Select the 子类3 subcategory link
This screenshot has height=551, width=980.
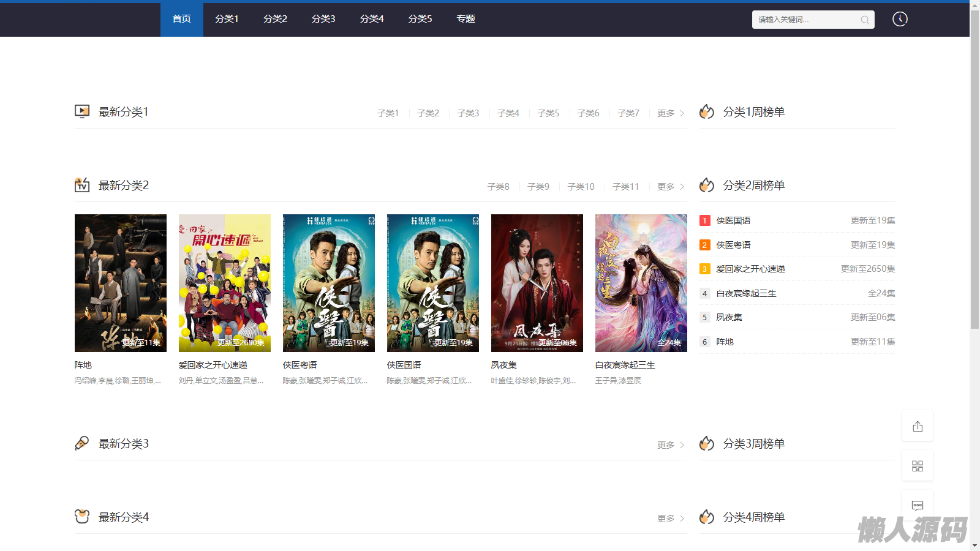(x=468, y=113)
